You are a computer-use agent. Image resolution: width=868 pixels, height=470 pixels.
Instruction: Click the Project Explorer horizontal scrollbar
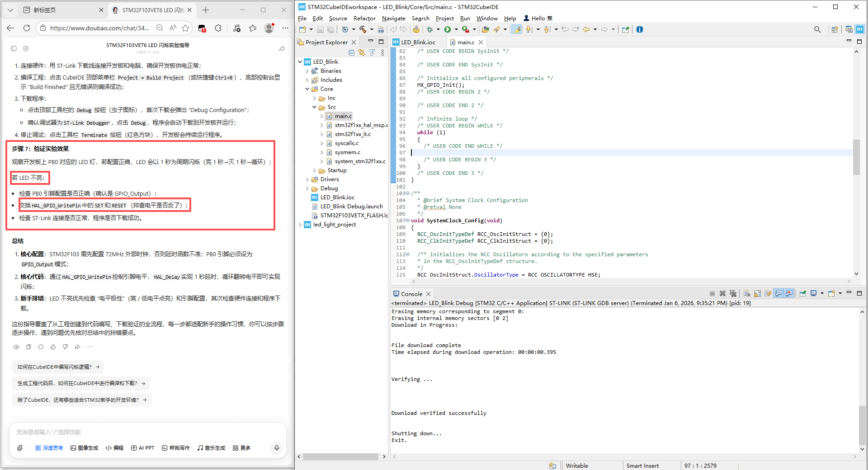point(341,457)
